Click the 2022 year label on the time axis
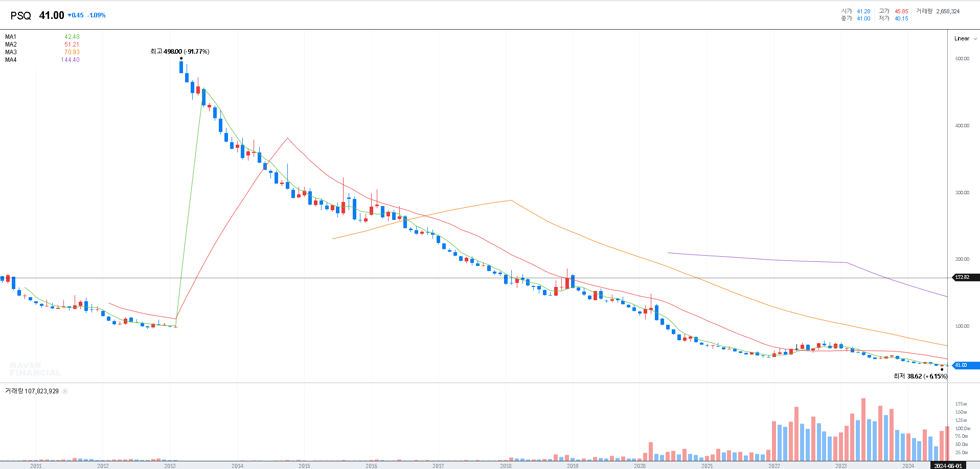Viewport: 980px width, 469px height. coord(774,466)
